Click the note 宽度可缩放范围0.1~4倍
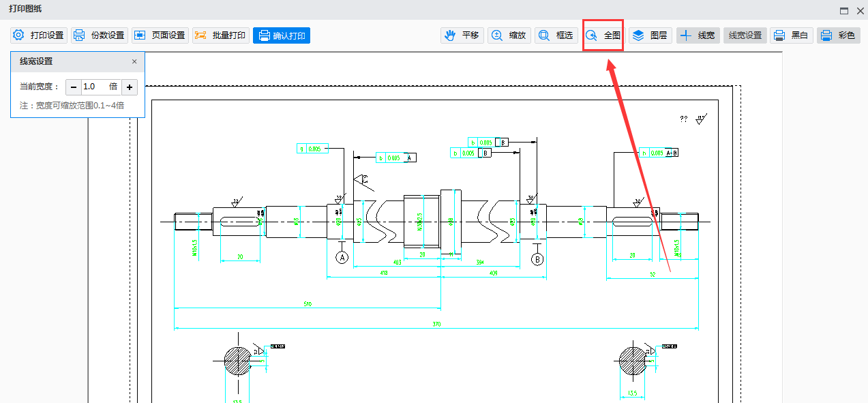Image resolution: width=868 pixels, height=403 pixels. click(x=72, y=106)
